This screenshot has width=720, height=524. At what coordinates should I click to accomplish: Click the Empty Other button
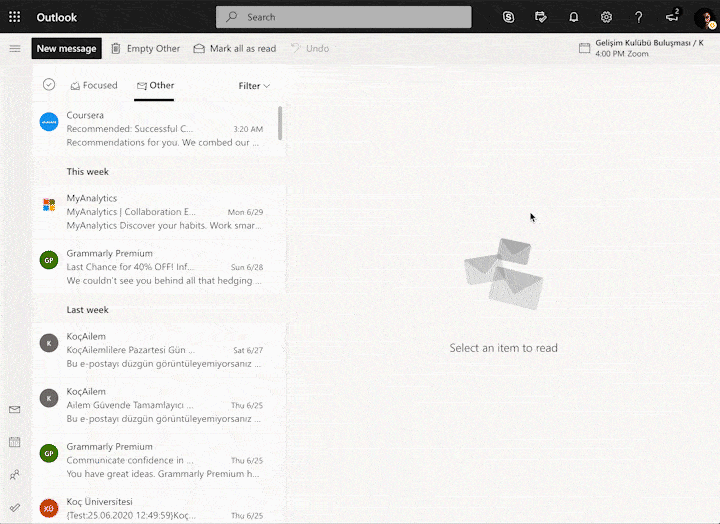(x=145, y=48)
